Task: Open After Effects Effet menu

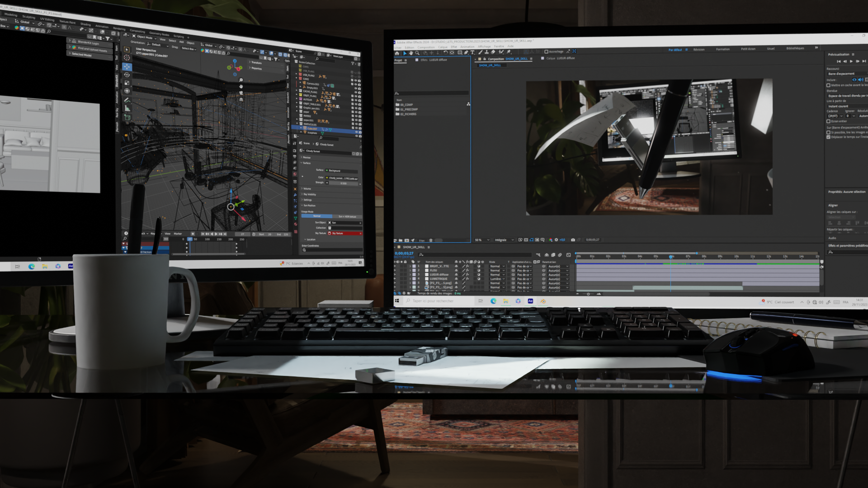Action: 454,47
